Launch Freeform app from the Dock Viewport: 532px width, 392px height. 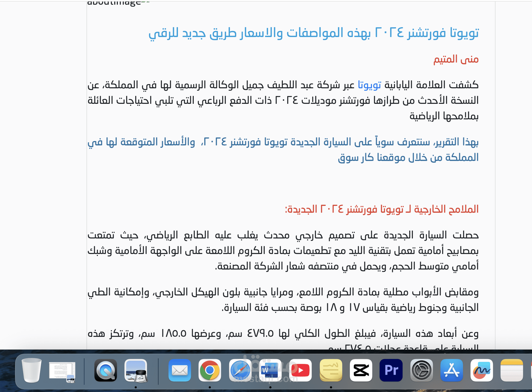[x=482, y=370]
